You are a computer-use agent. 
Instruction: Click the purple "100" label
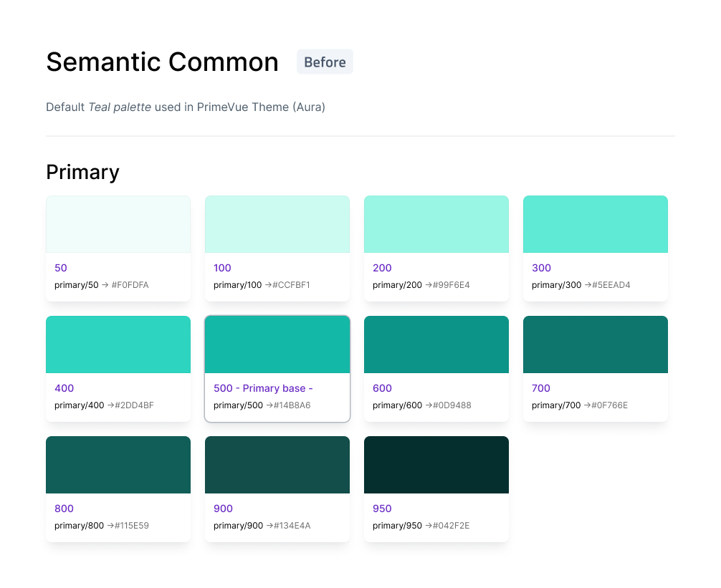pyautogui.click(x=223, y=268)
